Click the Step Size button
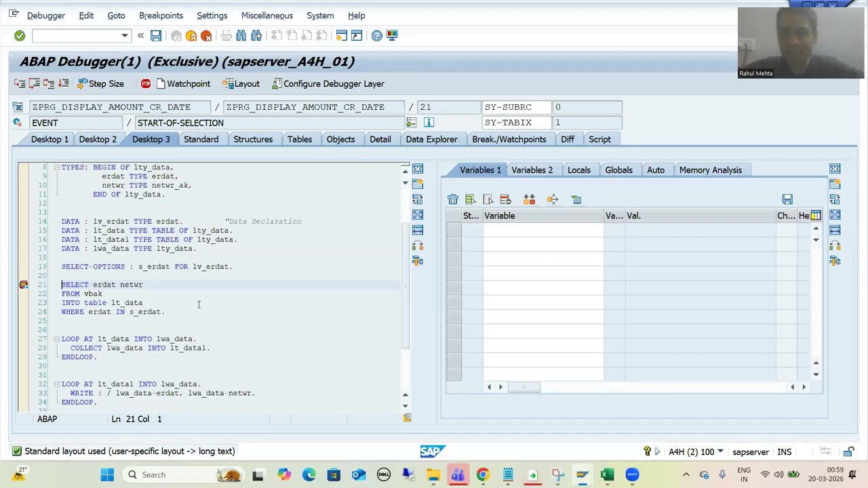 tap(100, 83)
